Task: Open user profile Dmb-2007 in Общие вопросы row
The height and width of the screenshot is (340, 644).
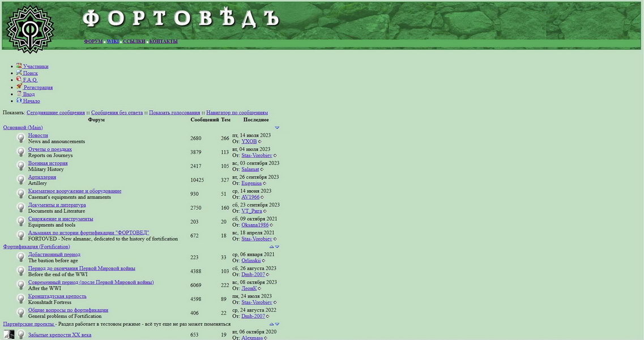Action: click(x=253, y=316)
